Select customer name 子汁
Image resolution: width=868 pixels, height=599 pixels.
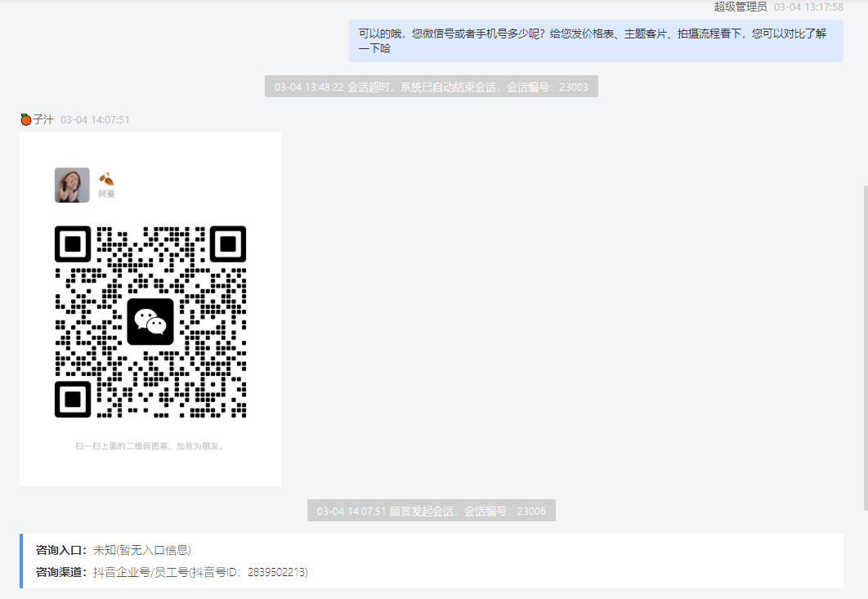tap(43, 119)
